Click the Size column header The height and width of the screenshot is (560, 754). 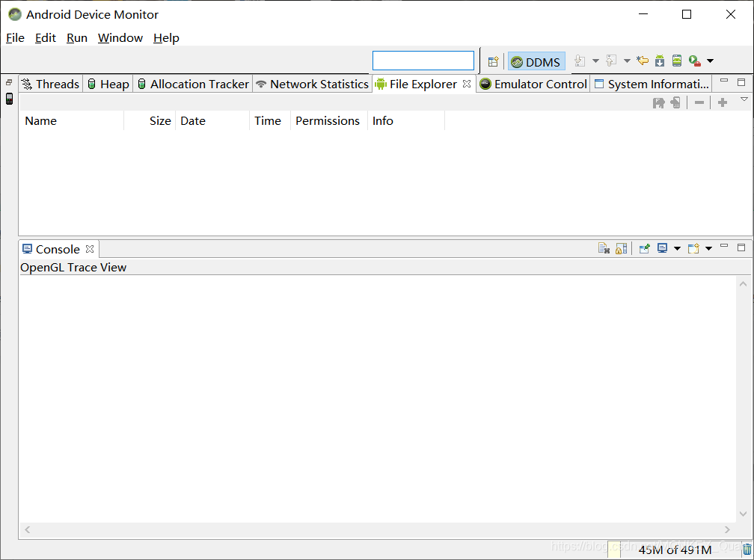pyautogui.click(x=150, y=120)
